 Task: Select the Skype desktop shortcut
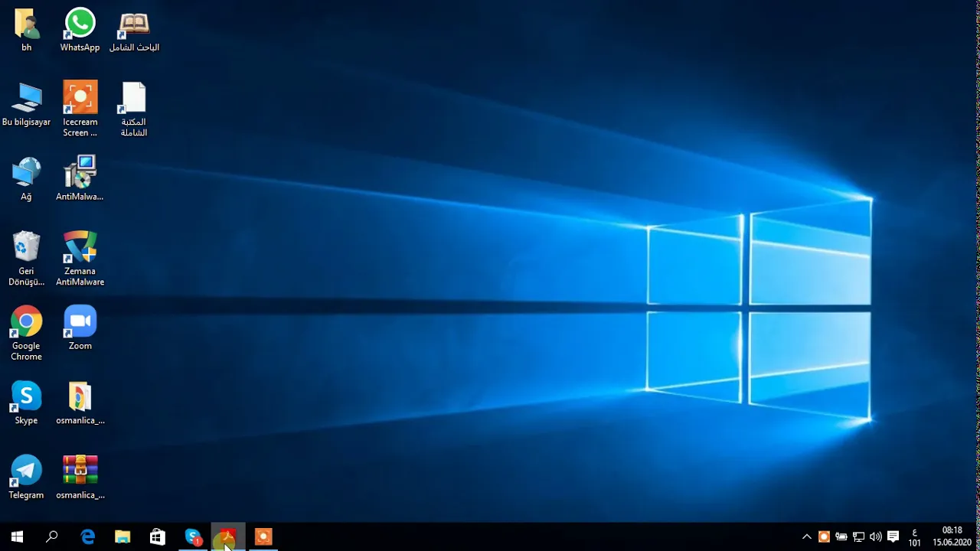click(x=26, y=403)
